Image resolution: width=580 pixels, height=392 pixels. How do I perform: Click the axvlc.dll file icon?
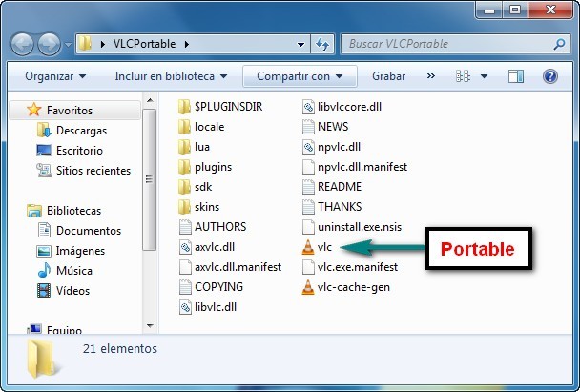(185, 247)
